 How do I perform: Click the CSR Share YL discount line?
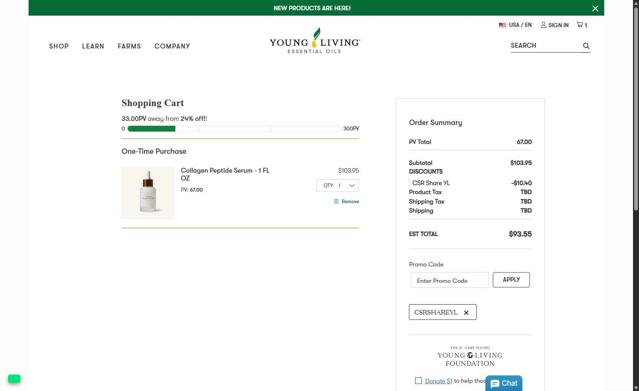pos(470,183)
